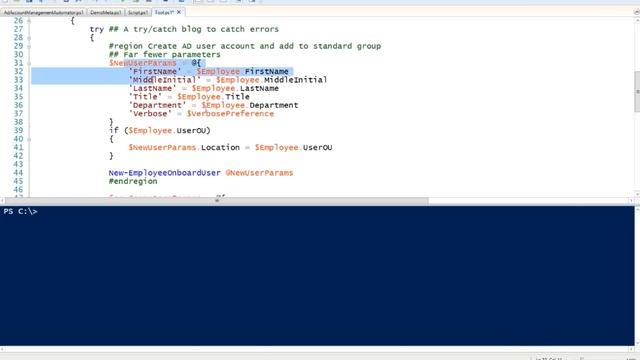Click the left arrow of editor horizontal scrollbar
640x360 pixels.
2,200
